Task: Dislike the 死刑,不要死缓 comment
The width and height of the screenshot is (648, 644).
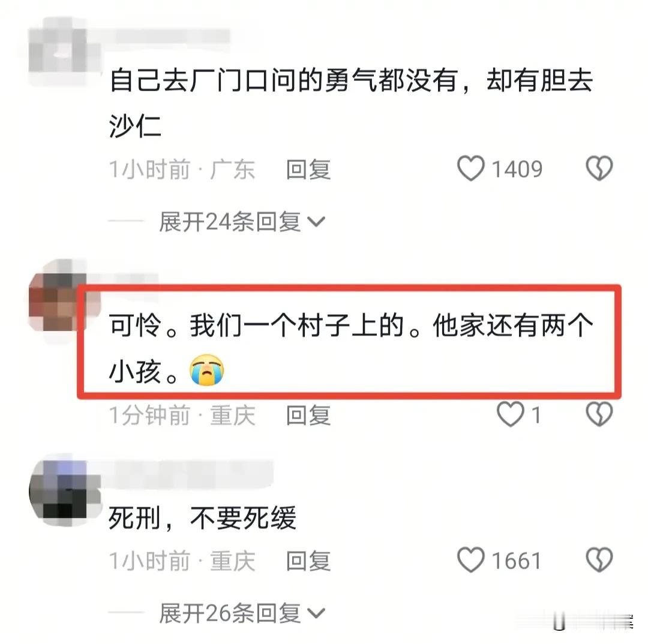Action: point(599,560)
